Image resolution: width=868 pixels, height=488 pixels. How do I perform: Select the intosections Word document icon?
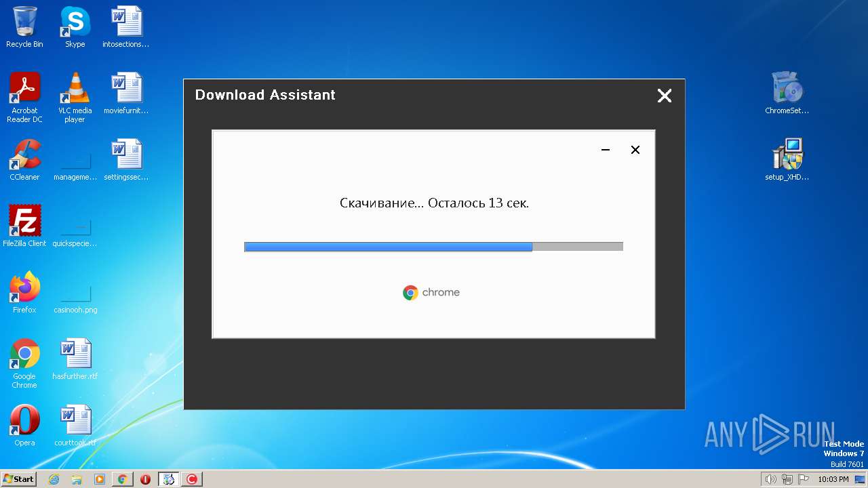tap(126, 27)
